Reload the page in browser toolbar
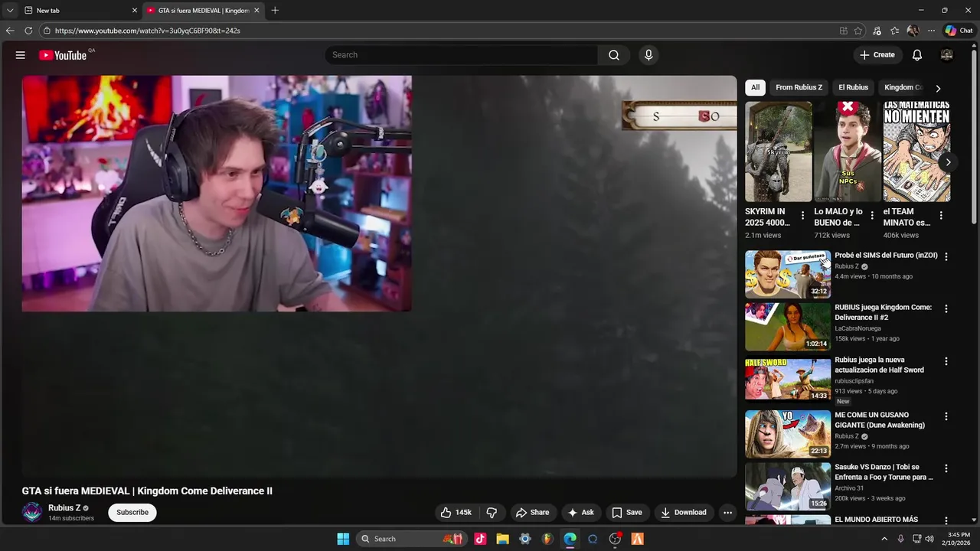Viewport: 980px width, 551px height. pos(28,31)
